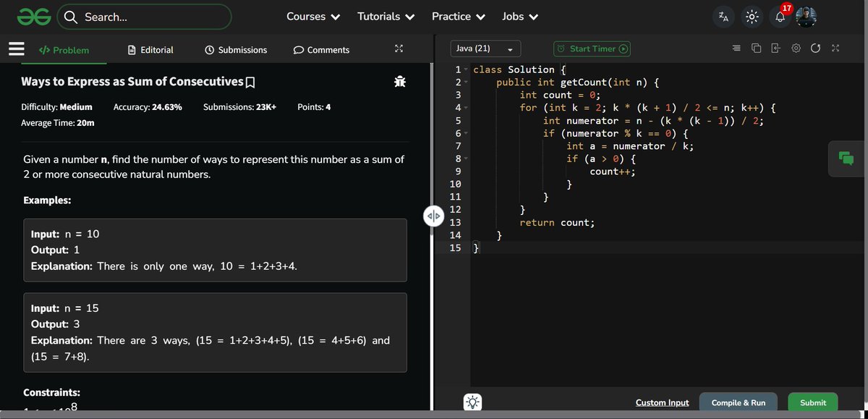This screenshot has width=868, height=419.
Task: Click the search magnifier icon
Action: [x=70, y=17]
